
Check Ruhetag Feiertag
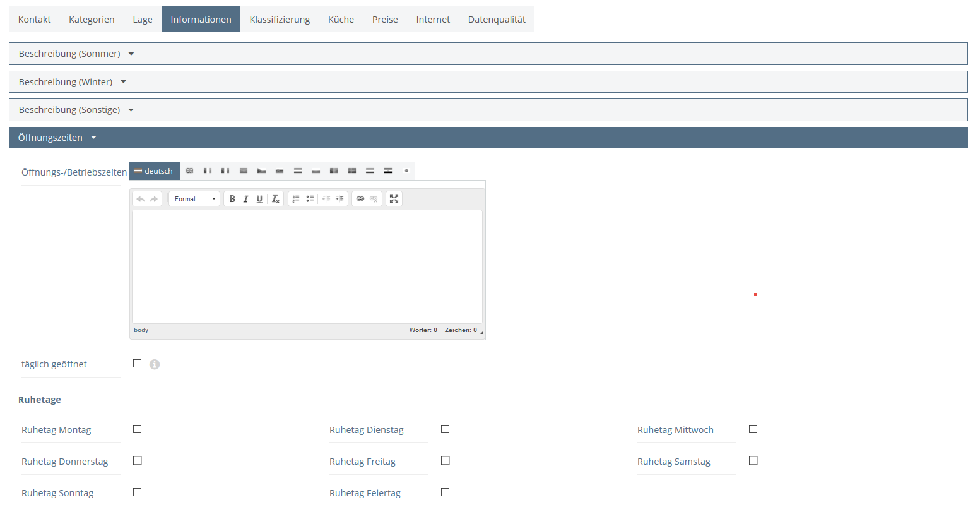pos(445,492)
